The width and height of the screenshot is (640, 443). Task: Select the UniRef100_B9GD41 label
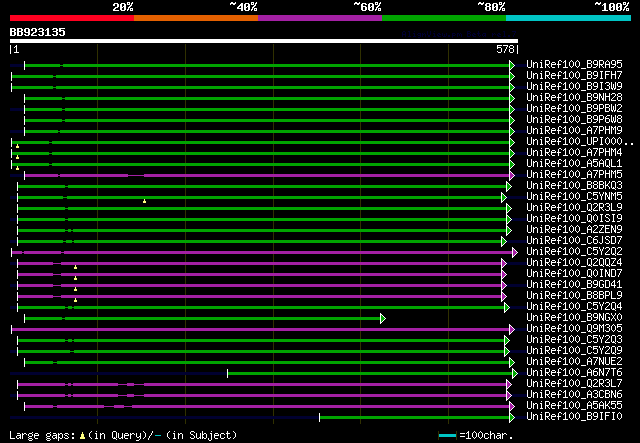coord(574,284)
